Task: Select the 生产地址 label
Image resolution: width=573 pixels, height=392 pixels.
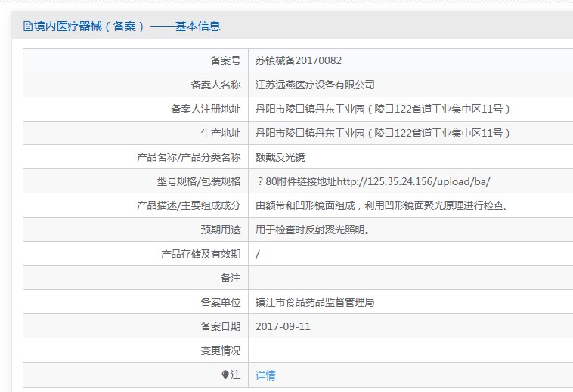Action: coord(221,133)
